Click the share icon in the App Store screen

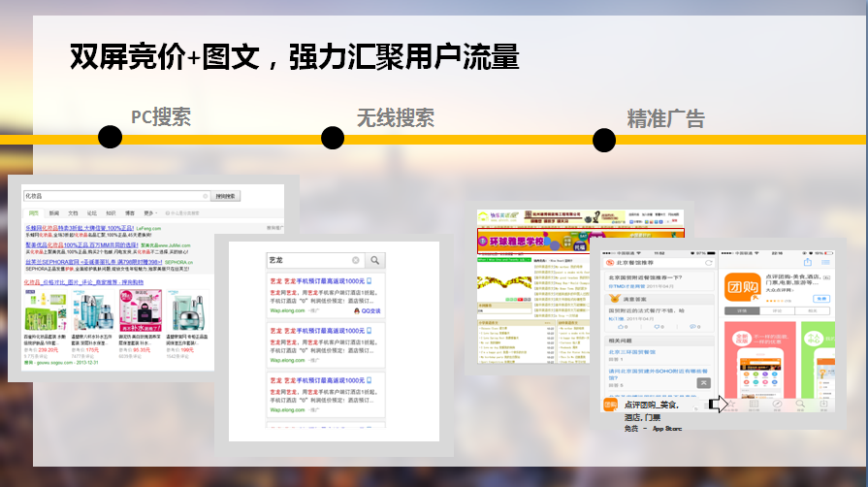coord(807,262)
